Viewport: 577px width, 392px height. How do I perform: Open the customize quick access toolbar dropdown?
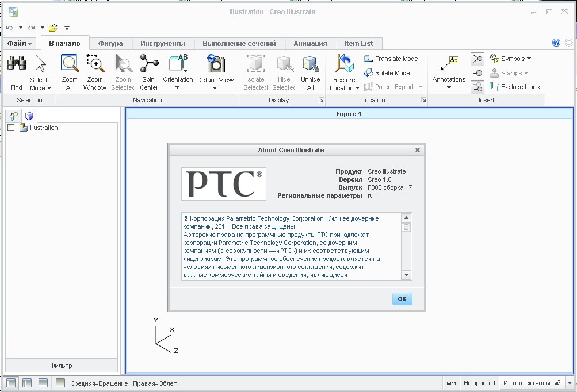(x=67, y=28)
